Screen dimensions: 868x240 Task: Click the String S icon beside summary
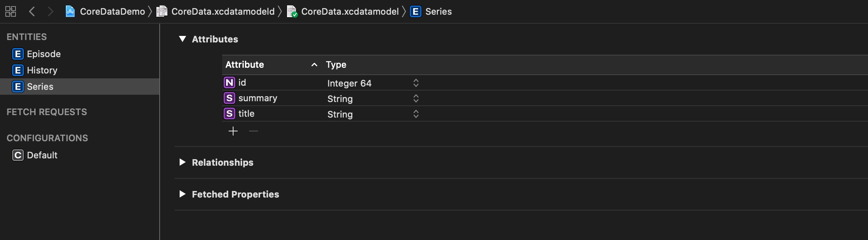[229, 98]
